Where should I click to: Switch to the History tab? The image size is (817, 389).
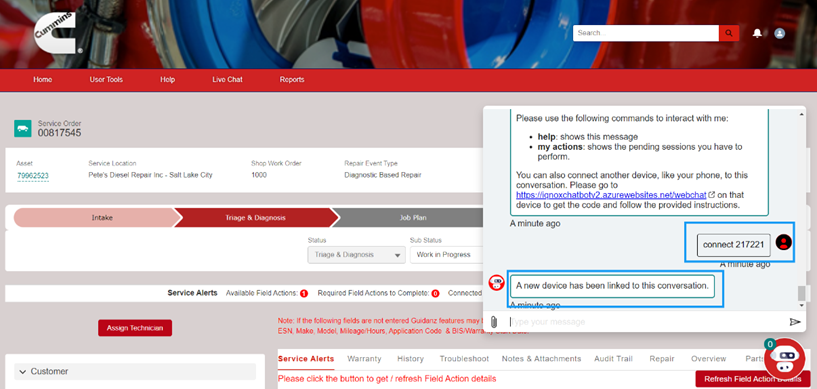tap(411, 359)
